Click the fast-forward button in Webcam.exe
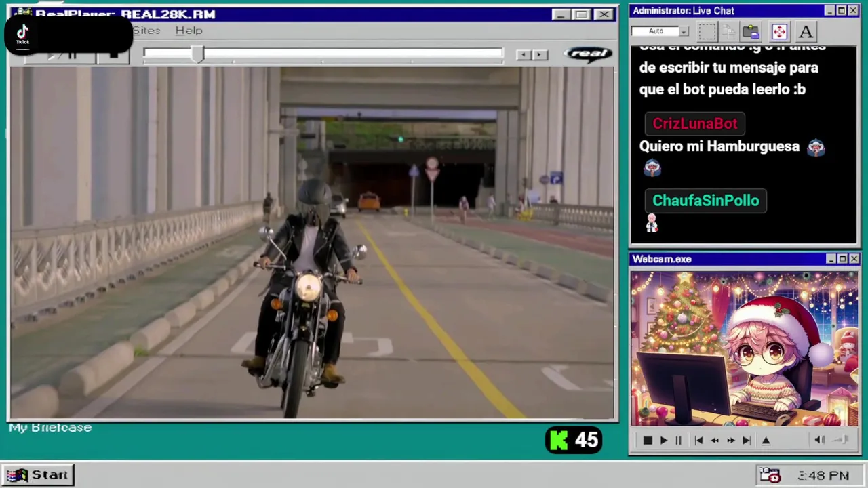 coord(730,441)
